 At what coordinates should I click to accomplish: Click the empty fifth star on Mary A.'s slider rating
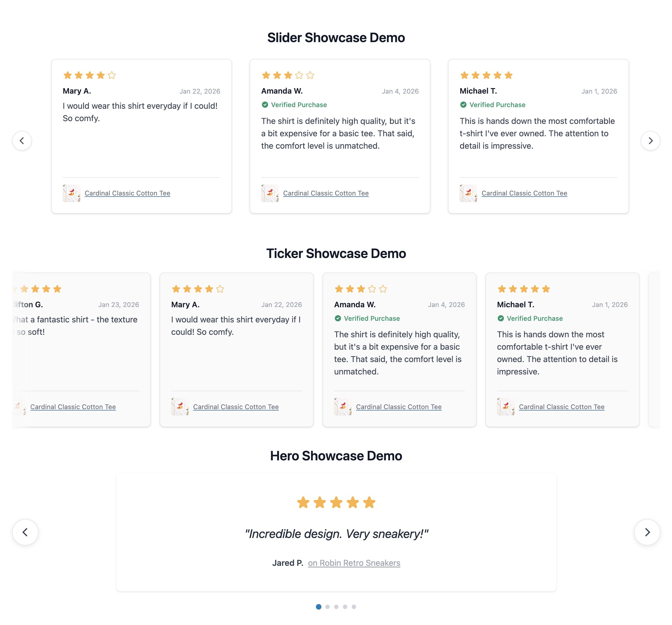112,75
